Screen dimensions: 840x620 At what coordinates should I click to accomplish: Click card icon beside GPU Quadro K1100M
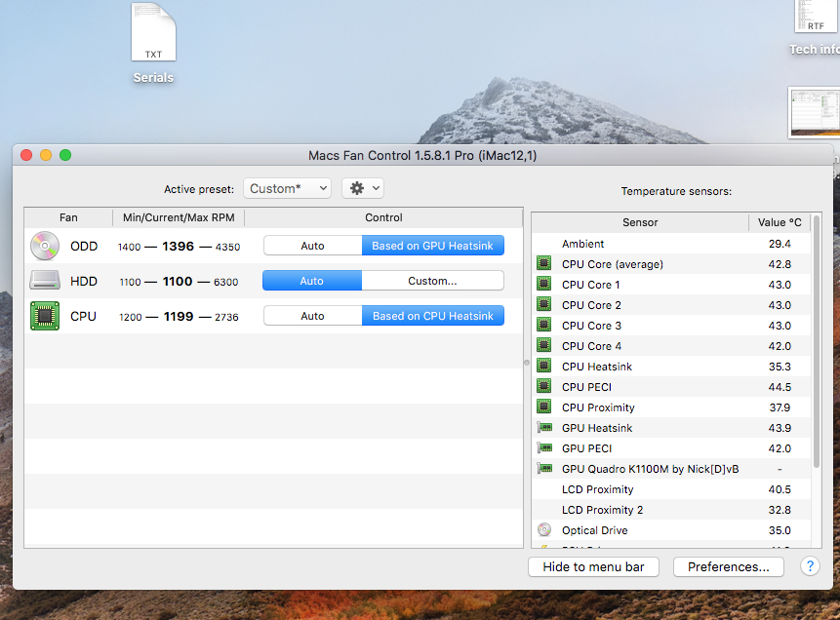544,469
